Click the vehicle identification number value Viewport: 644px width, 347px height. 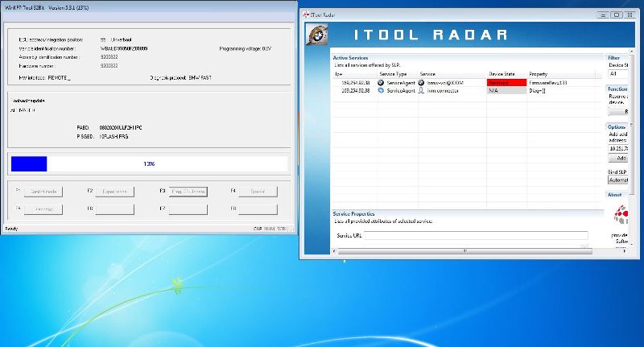[x=124, y=48]
